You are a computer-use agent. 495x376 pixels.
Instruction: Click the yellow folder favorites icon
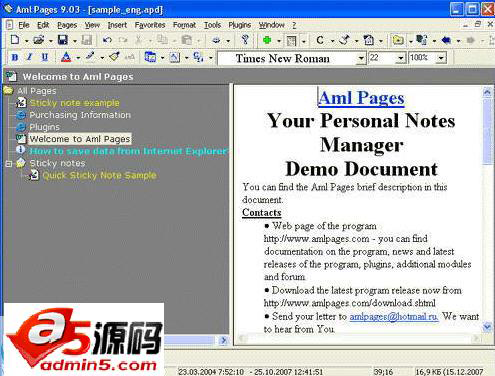click(x=397, y=40)
